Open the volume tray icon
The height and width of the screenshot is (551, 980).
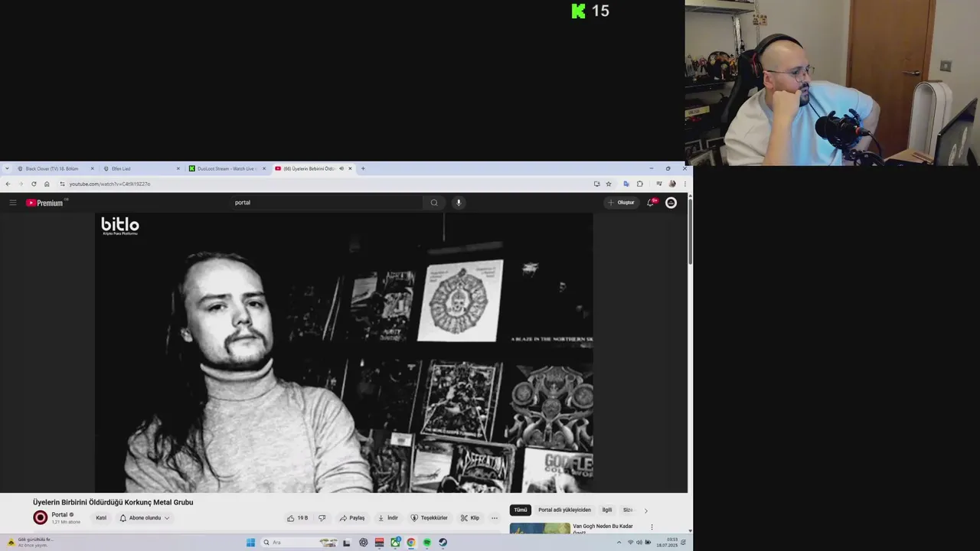click(x=639, y=543)
